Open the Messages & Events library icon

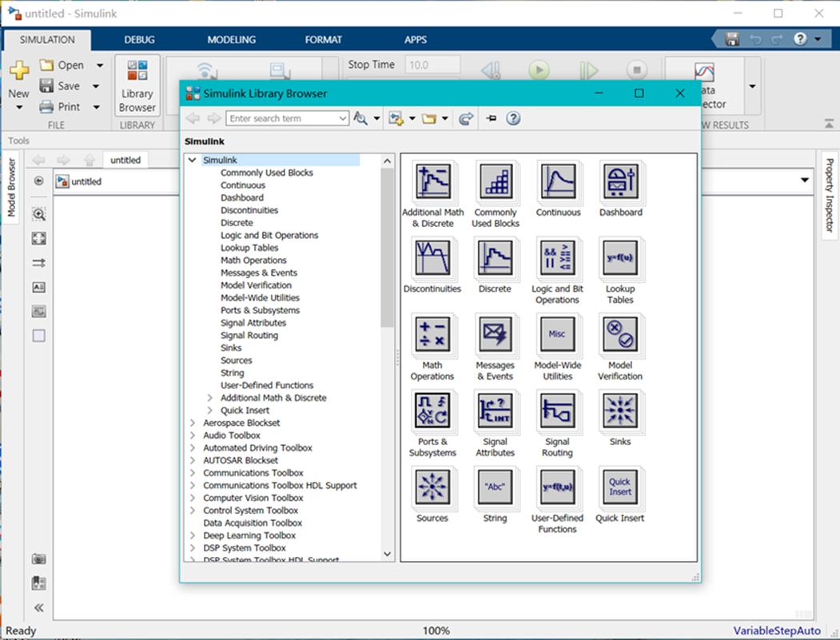coord(496,335)
